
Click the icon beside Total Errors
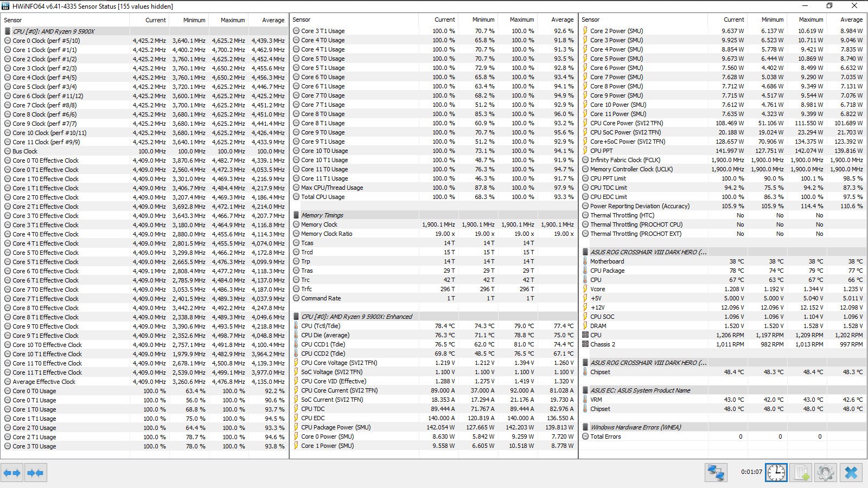[x=585, y=436]
